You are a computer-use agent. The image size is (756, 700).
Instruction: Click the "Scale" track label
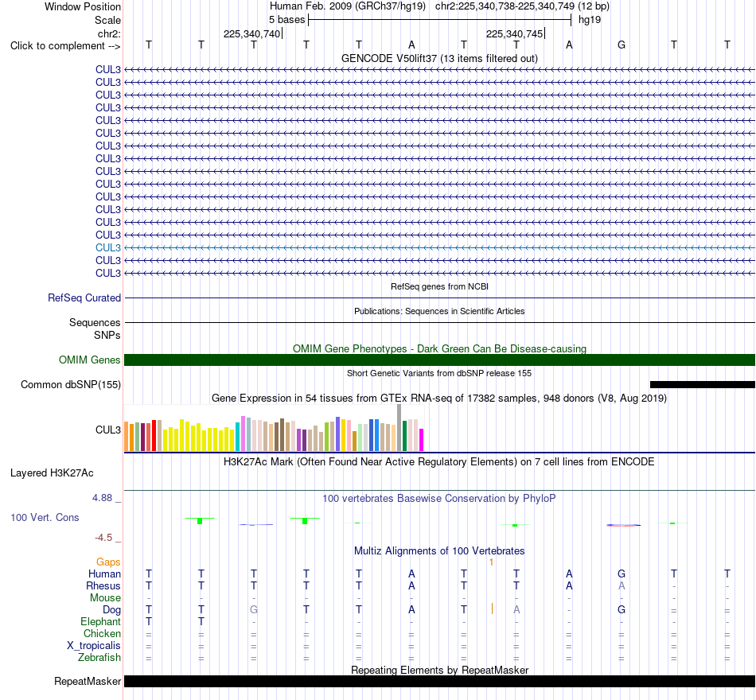tap(107, 20)
